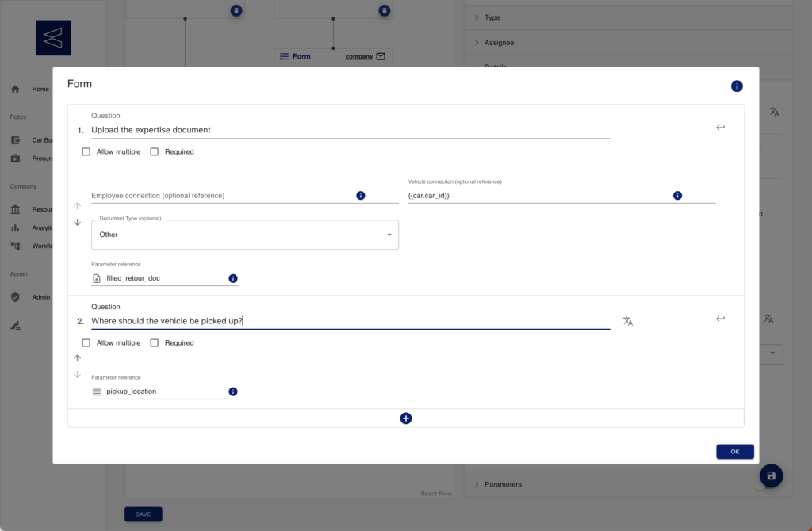The width and height of the screenshot is (812, 531).
Task: Expand the Assignee section in right panel
Action: coord(628,43)
